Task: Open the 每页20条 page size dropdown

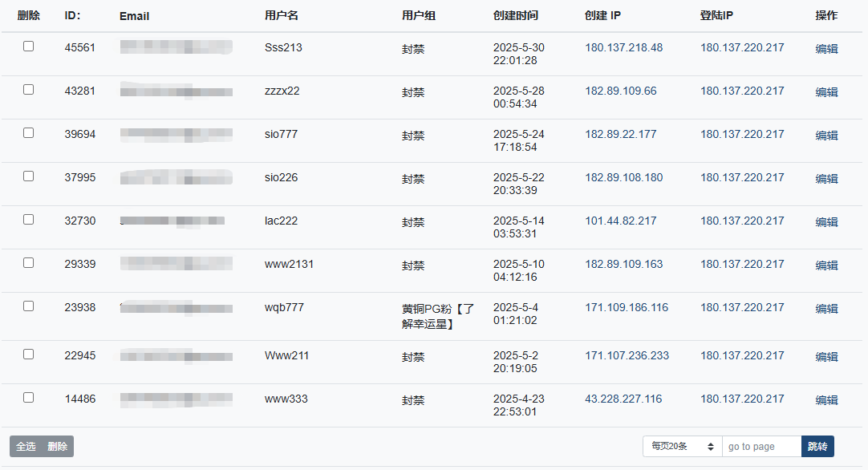Action: click(x=683, y=446)
